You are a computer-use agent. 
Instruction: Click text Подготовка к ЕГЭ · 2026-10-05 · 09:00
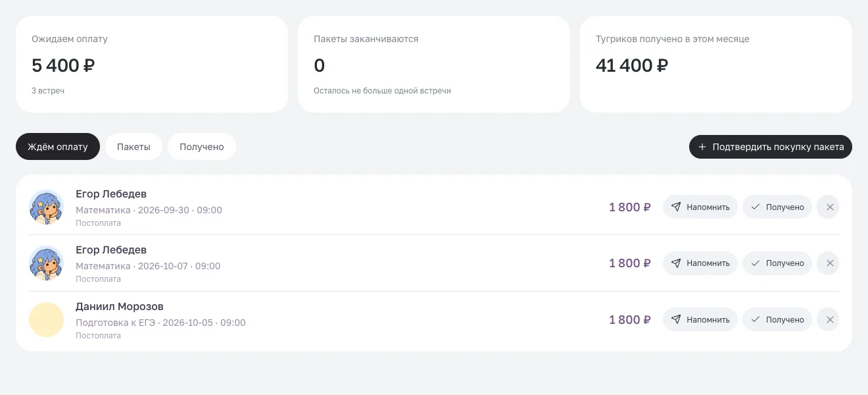pos(160,323)
